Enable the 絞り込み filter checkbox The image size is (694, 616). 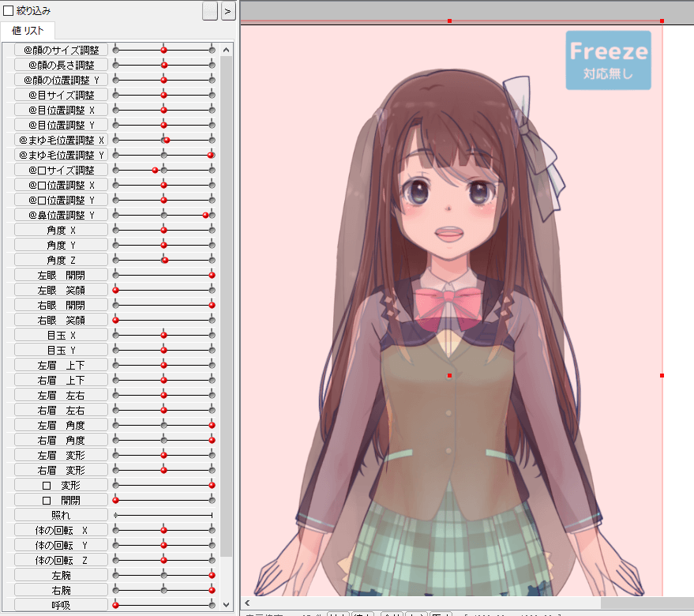point(8,10)
